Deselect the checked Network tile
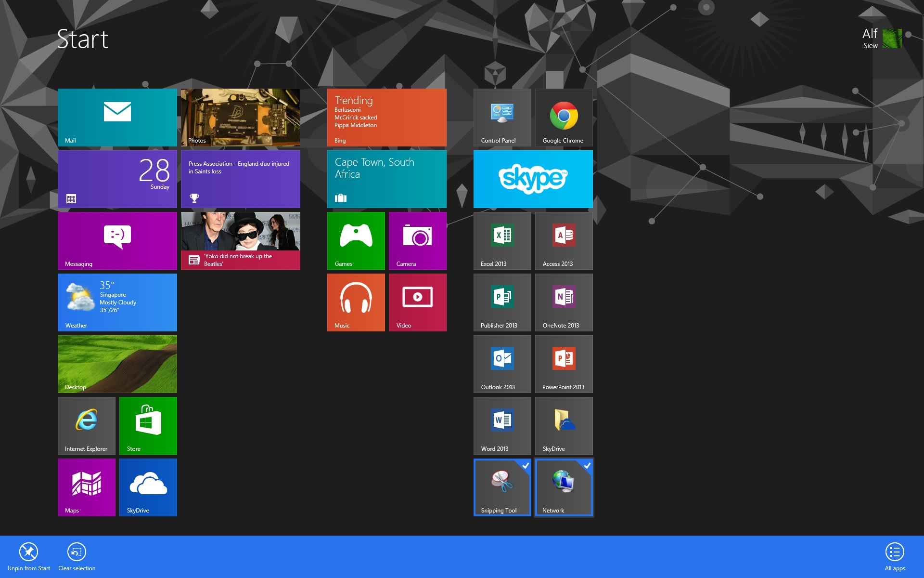924x578 pixels. pyautogui.click(x=564, y=487)
